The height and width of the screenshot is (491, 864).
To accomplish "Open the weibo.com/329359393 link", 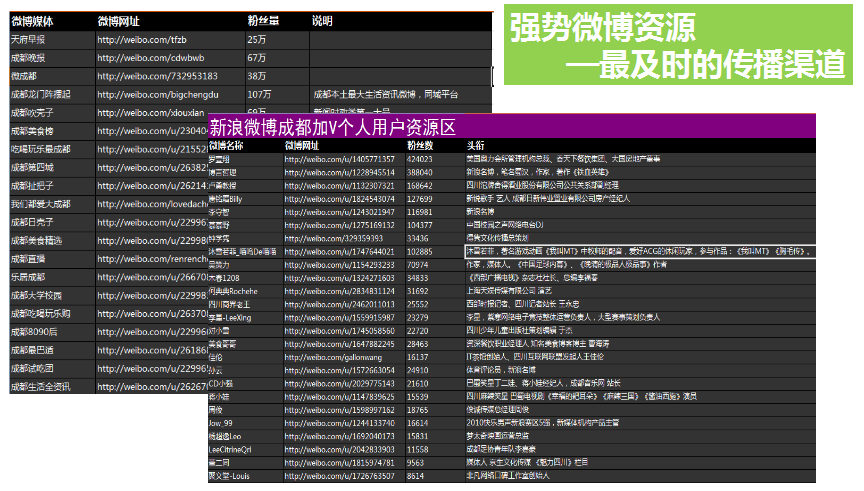I will pyautogui.click(x=333, y=239).
